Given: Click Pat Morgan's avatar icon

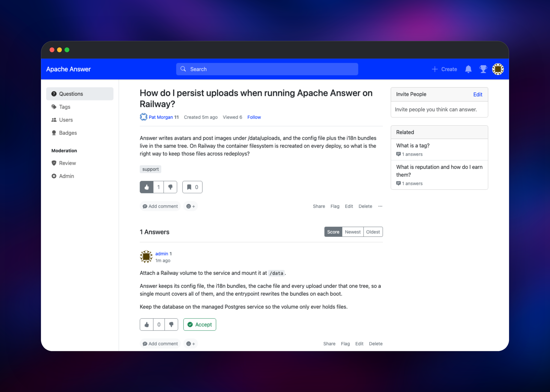Looking at the screenshot, I should click(x=144, y=117).
